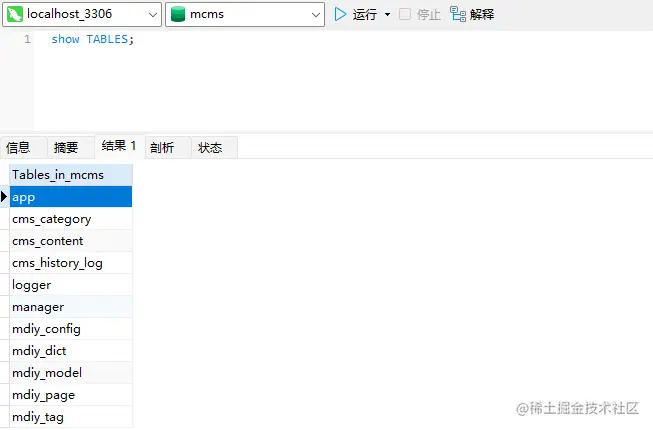Image resolution: width=653 pixels, height=430 pixels.
Task: Select the app table row
Action: pos(71,197)
